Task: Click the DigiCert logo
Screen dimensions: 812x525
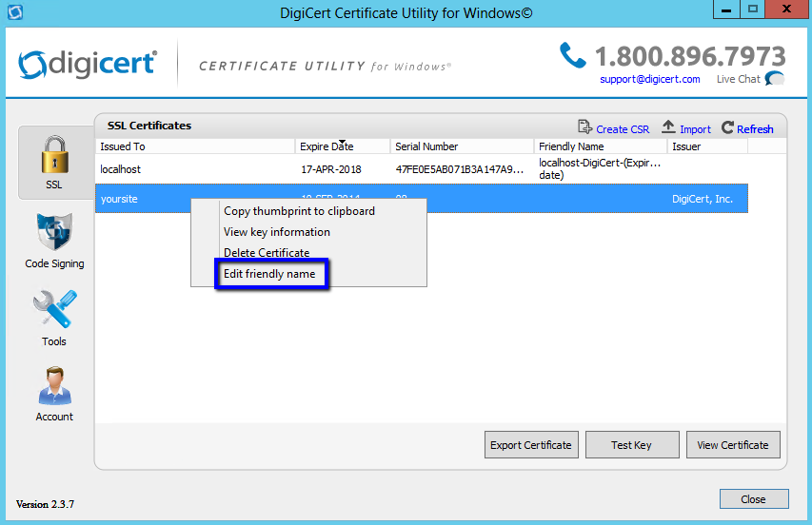Action: coord(88,65)
